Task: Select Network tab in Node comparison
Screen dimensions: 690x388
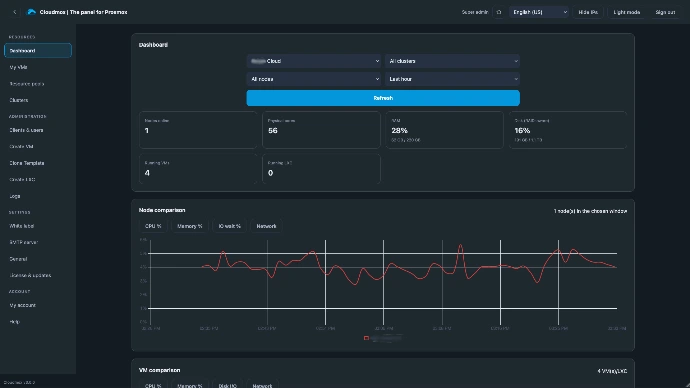Action: [266, 226]
